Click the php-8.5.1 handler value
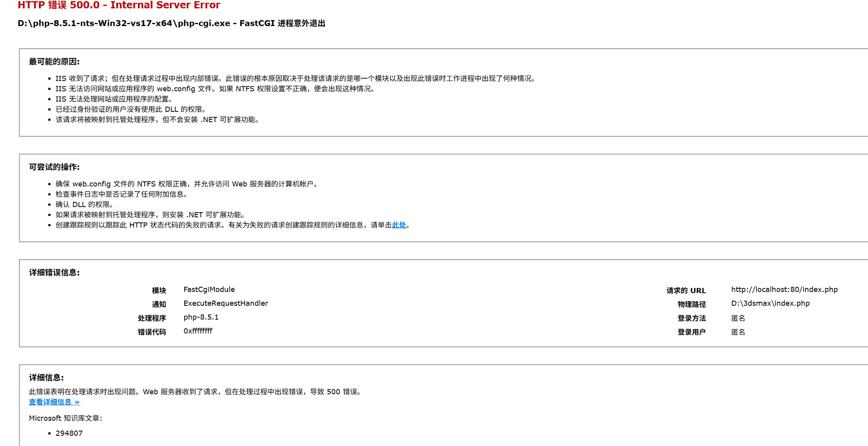The image size is (868, 446). (201, 317)
